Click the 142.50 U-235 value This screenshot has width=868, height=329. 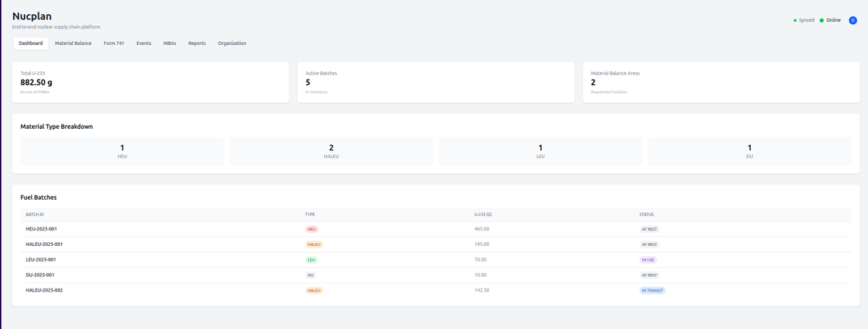[x=482, y=290]
